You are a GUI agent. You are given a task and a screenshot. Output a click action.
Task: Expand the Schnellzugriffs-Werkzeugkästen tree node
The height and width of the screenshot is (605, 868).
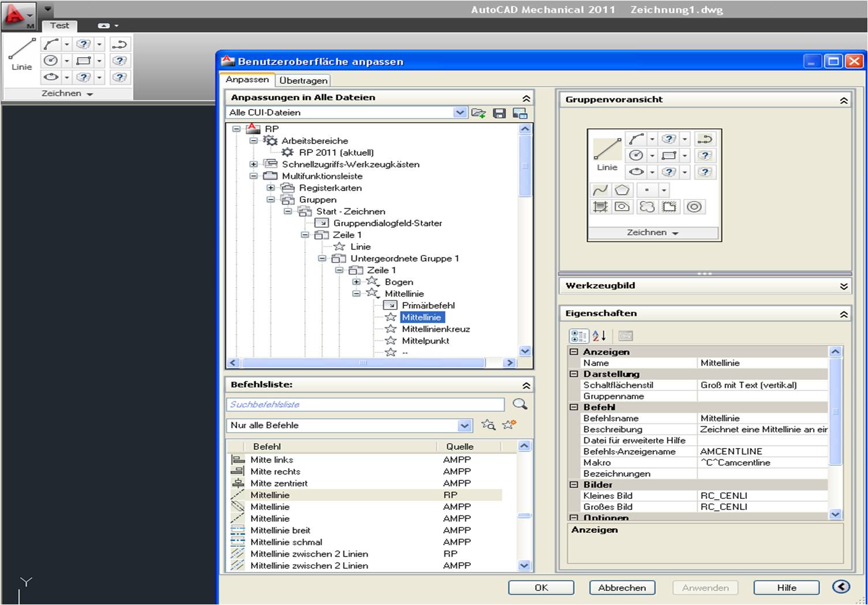coord(253,165)
